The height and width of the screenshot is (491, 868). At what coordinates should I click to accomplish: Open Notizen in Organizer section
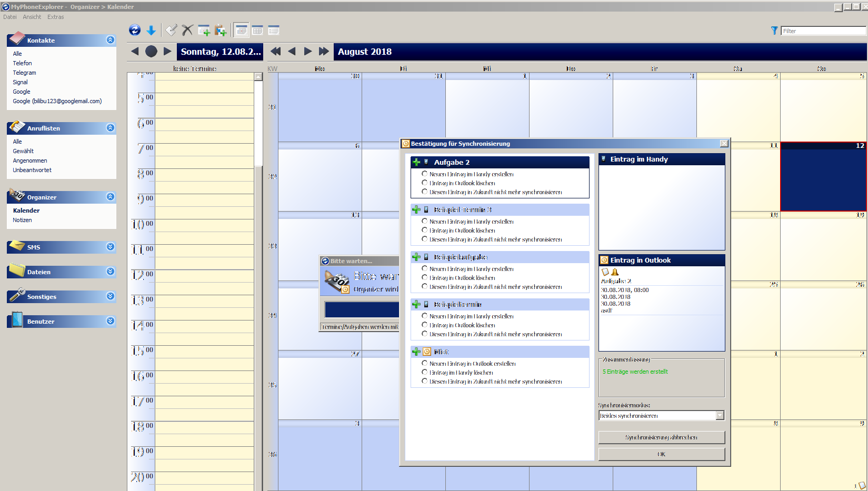coord(22,220)
